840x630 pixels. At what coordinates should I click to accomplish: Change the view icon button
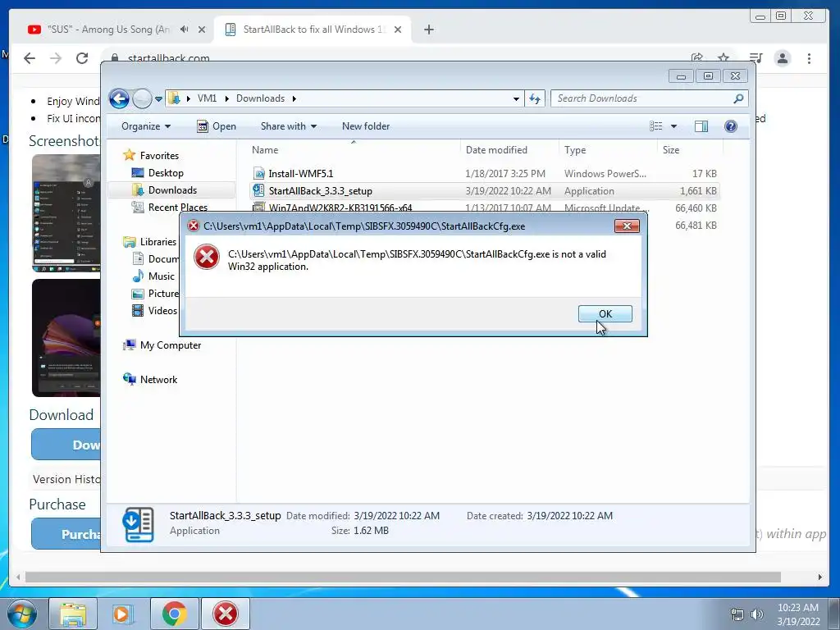(655, 126)
